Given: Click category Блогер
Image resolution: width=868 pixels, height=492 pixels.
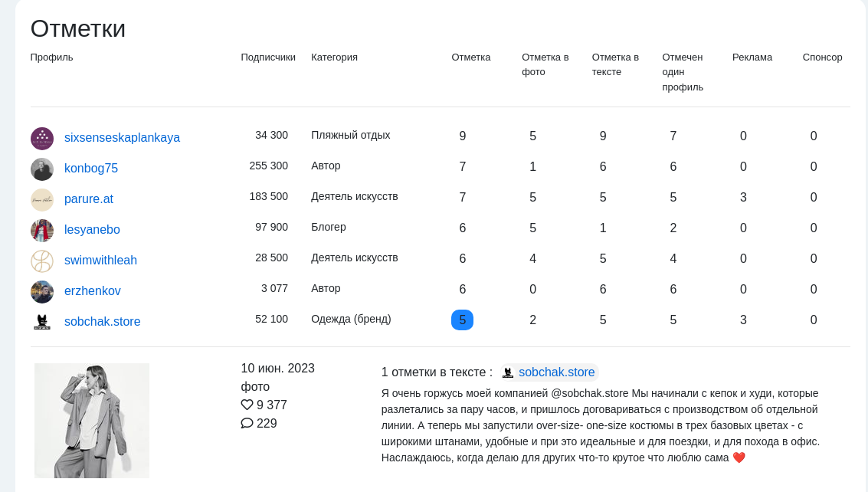Looking at the screenshot, I should pyautogui.click(x=328, y=227).
